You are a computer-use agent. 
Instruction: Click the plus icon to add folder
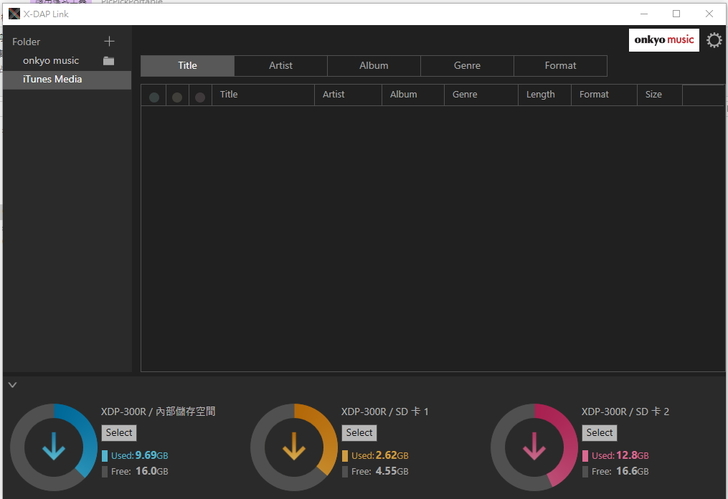pyautogui.click(x=109, y=41)
